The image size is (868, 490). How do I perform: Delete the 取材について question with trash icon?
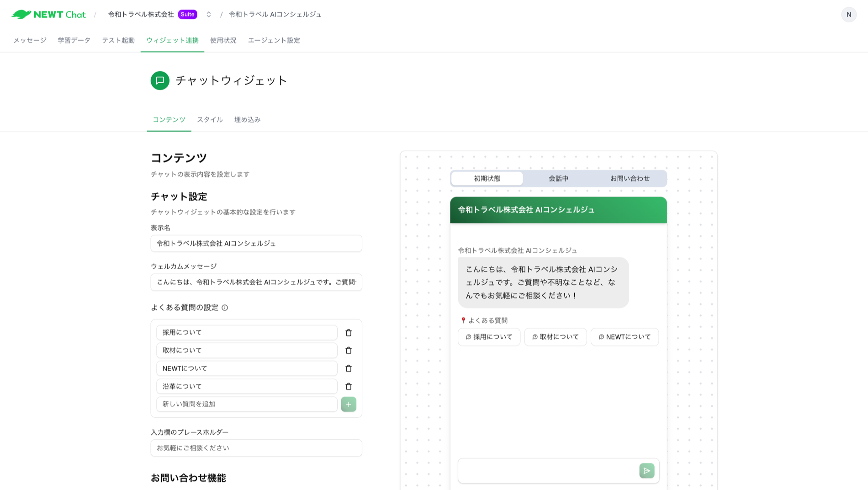[349, 350]
